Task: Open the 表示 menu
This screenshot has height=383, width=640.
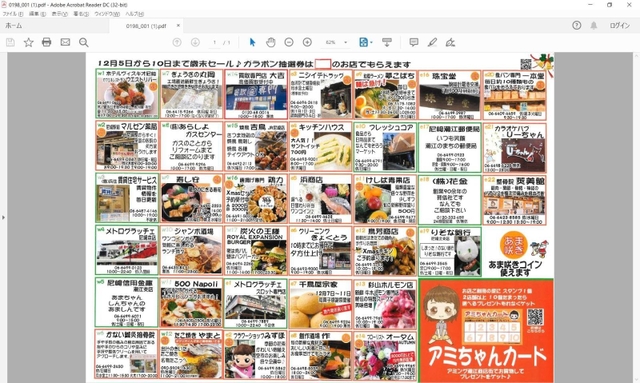Action: tap(60, 14)
